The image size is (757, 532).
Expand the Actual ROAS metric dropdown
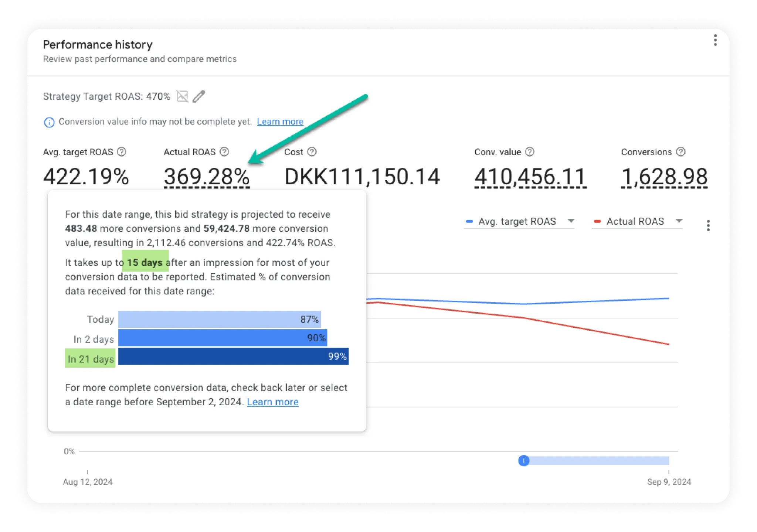[x=637, y=221]
